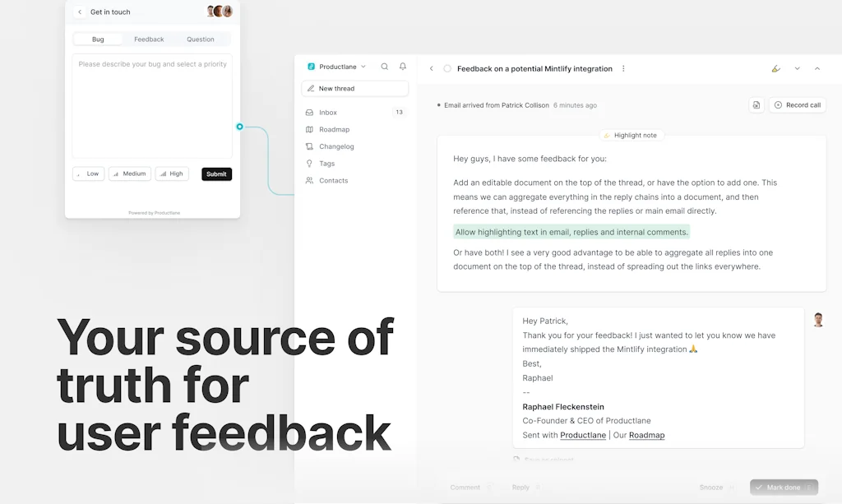
Task: Open the three-dot menu next to thread title
Action: [623, 68]
